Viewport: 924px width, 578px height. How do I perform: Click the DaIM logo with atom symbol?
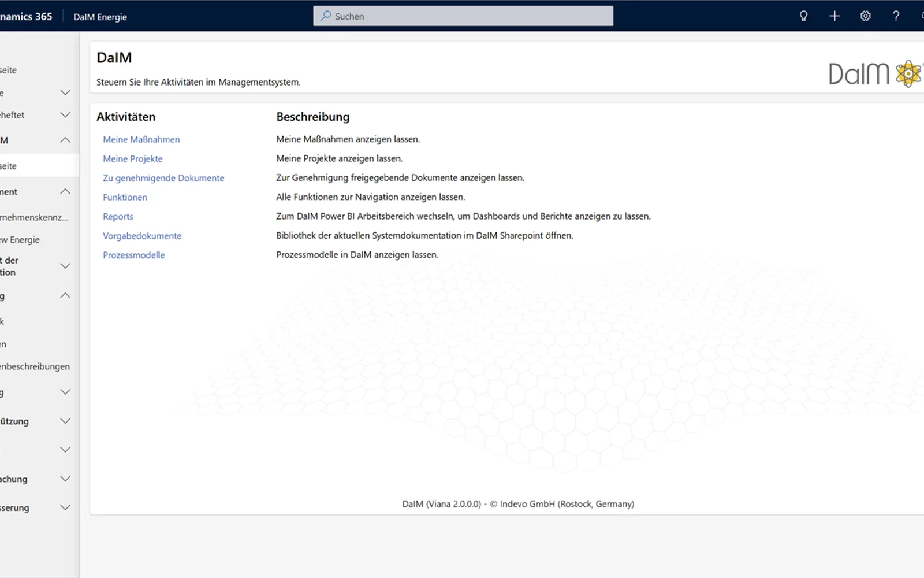coord(875,73)
